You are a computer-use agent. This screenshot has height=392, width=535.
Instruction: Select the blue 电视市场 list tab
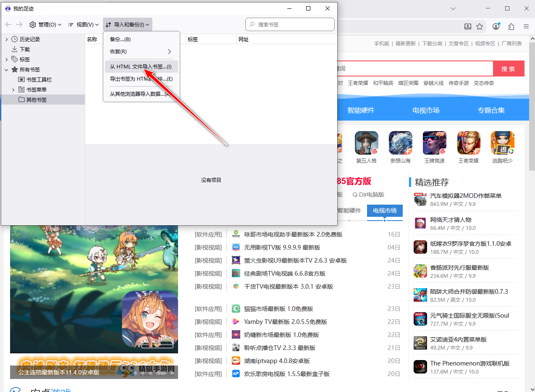(x=385, y=210)
